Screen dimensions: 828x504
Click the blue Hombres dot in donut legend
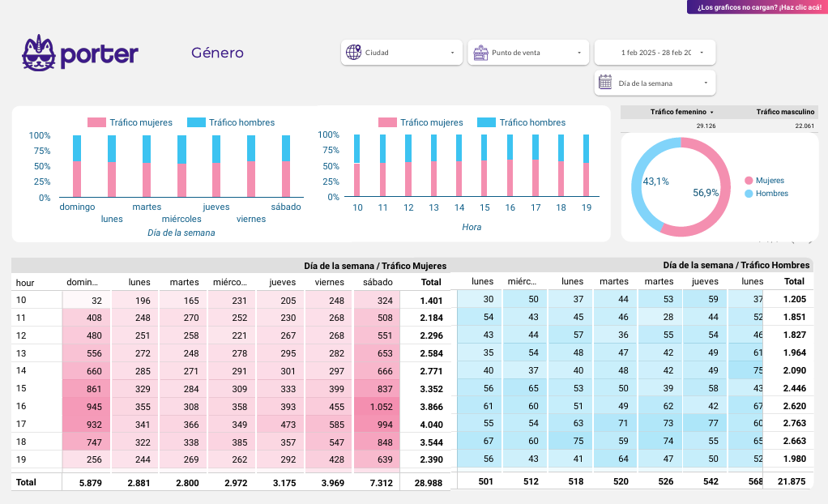(x=749, y=194)
